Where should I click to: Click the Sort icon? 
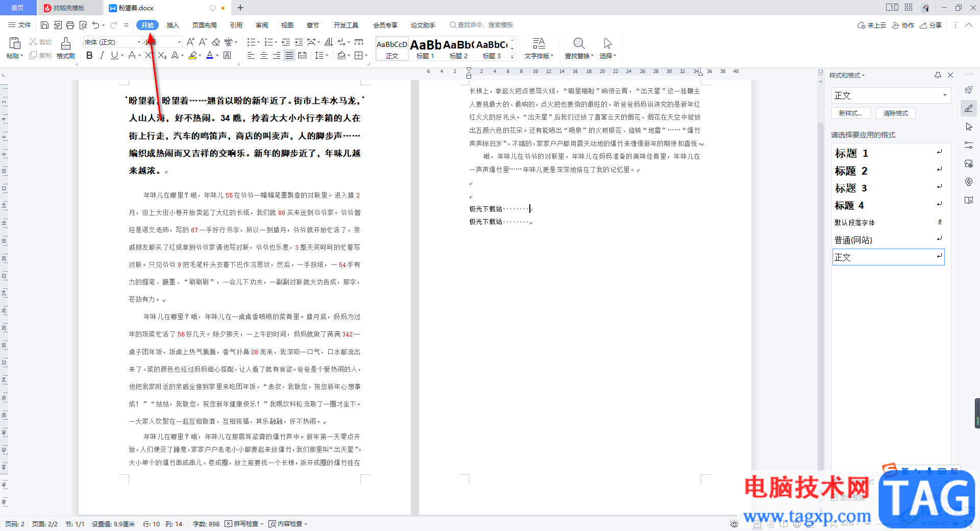point(329,42)
